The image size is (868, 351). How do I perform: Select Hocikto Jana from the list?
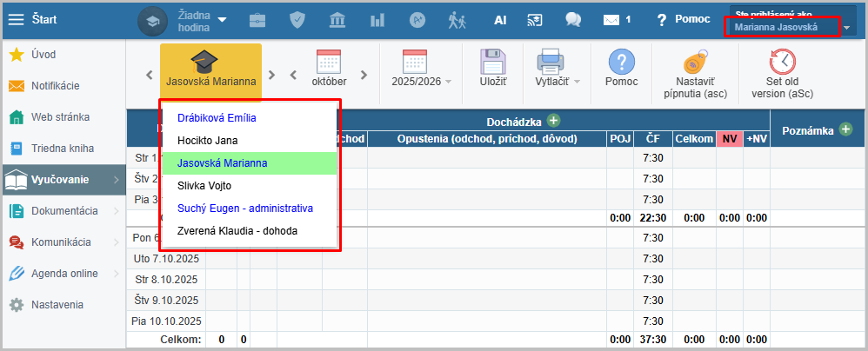[x=207, y=140]
